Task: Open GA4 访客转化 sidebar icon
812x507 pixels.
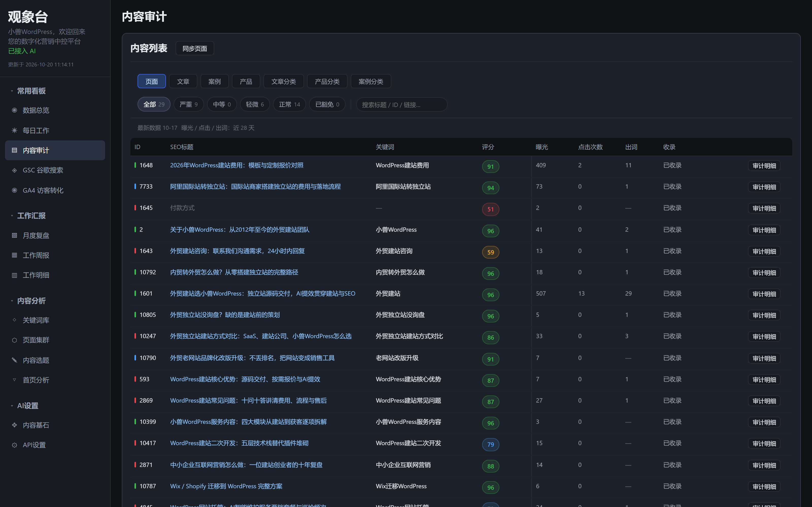Action: click(x=14, y=190)
